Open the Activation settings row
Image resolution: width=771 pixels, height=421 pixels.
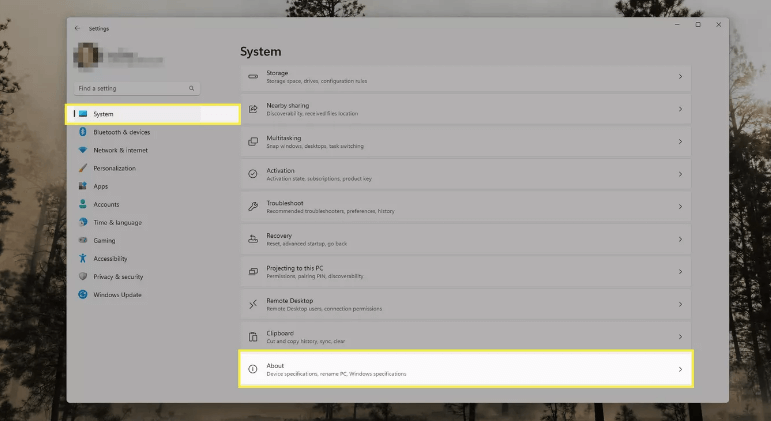466,174
